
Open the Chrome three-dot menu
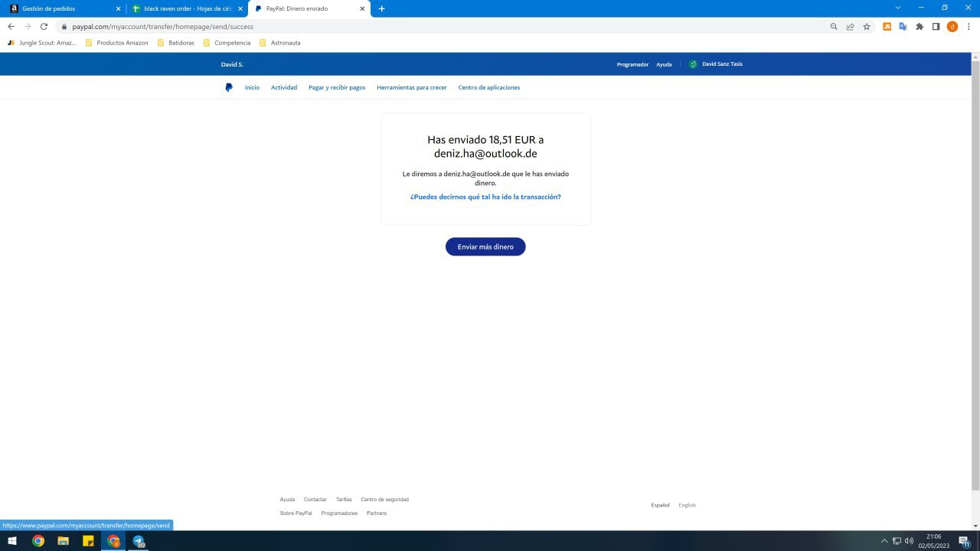[x=969, y=27]
